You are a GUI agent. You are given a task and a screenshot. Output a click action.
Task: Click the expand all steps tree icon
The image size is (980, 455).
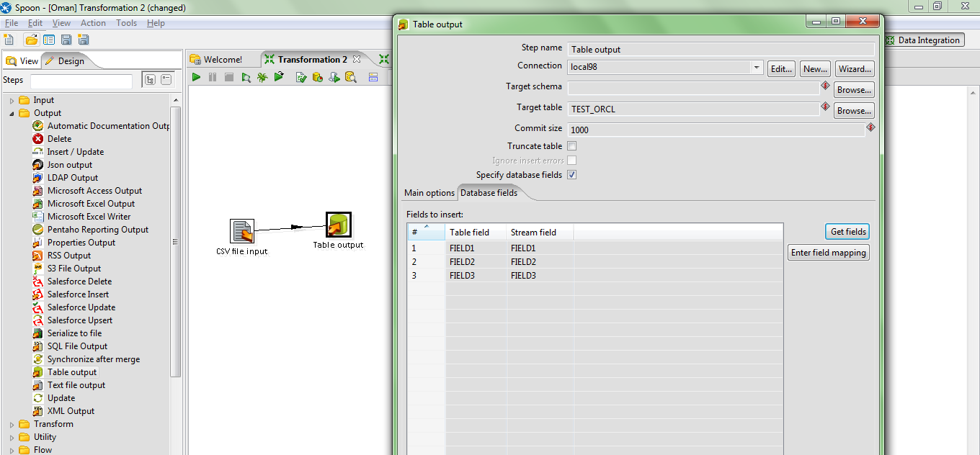point(150,80)
